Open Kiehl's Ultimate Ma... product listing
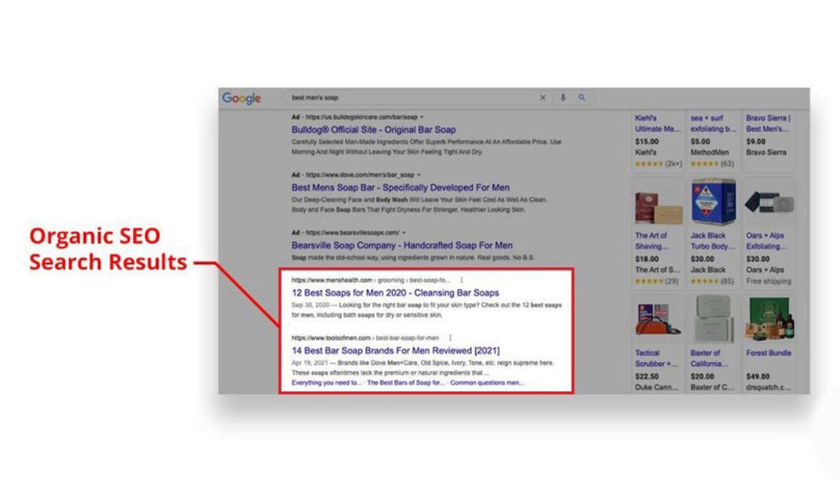The height and width of the screenshot is (504, 840). 657,123
